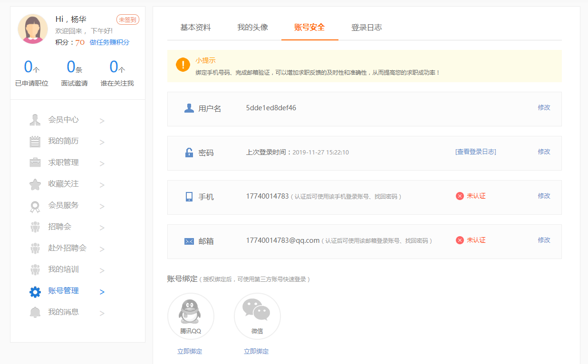
Task: Click the user avatar picture
Action: coord(33,29)
